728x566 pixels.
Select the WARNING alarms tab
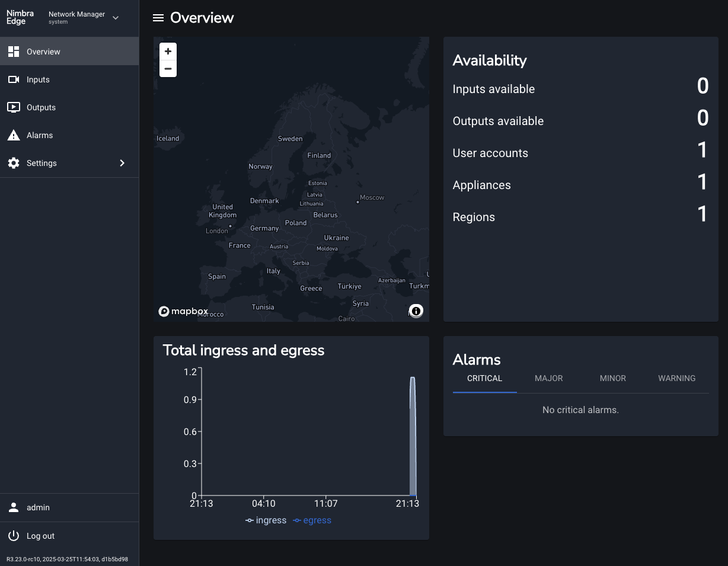[x=676, y=378]
